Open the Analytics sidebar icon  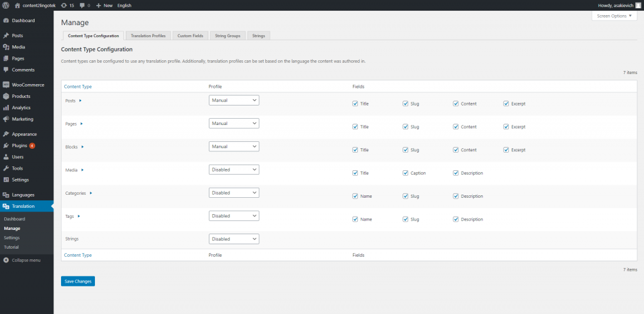pos(6,107)
